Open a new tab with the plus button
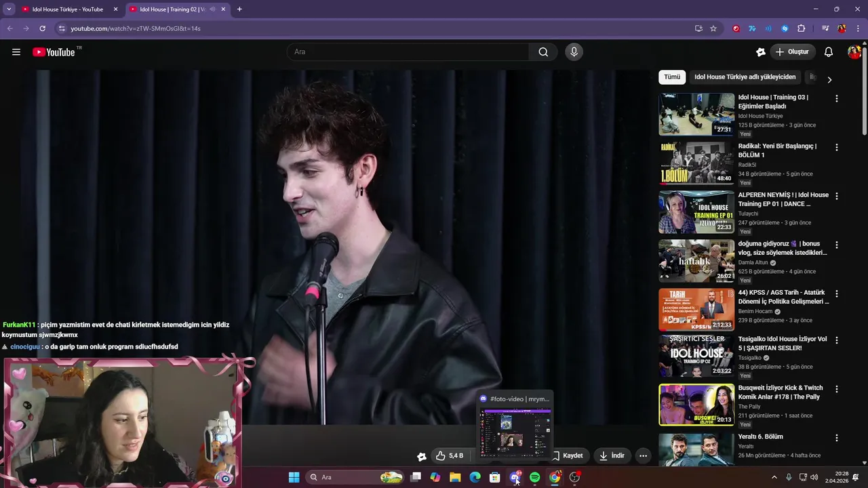The height and width of the screenshot is (488, 868). click(x=239, y=9)
